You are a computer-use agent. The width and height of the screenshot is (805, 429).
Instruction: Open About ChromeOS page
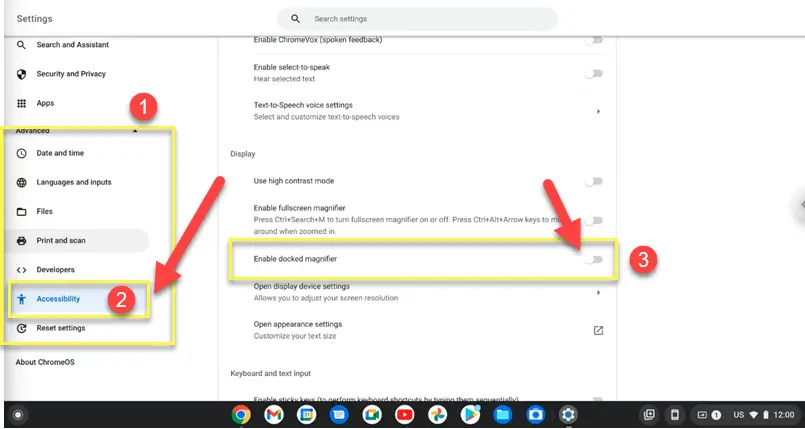click(45, 362)
